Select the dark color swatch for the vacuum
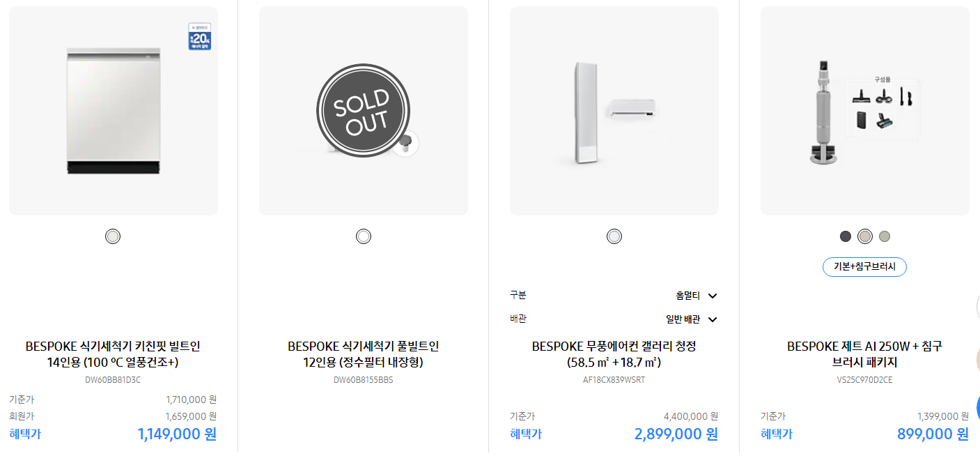 pos(845,236)
